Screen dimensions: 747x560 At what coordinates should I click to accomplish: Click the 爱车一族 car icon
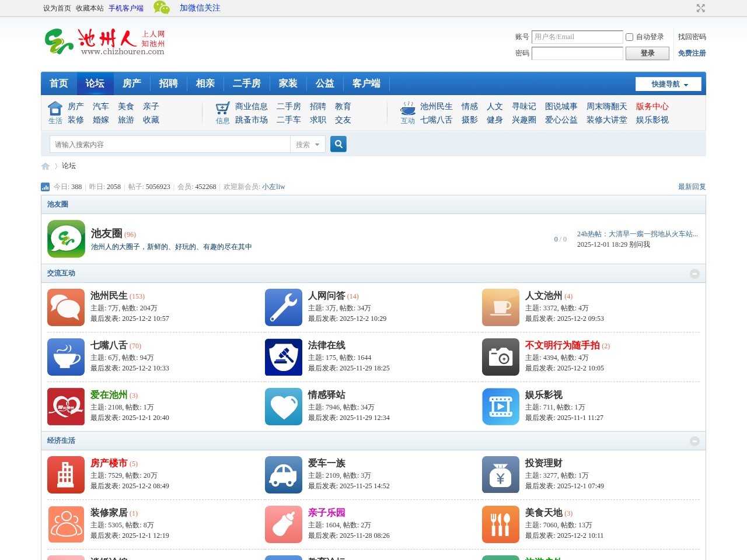click(284, 475)
